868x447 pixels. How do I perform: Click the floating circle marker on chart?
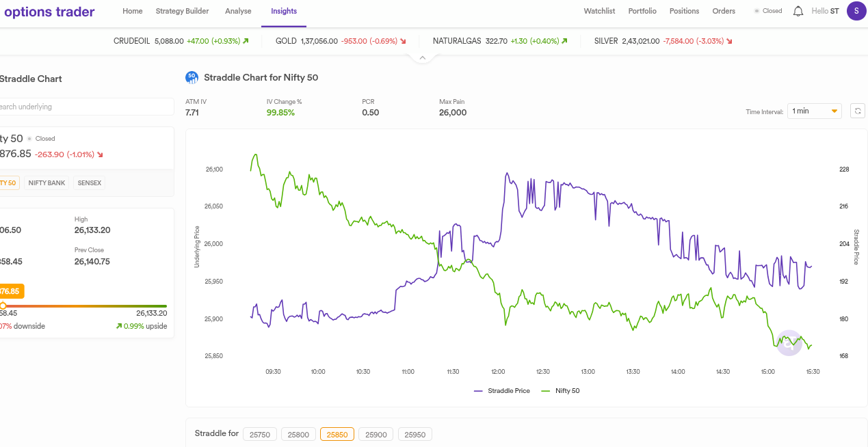(789, 342)
